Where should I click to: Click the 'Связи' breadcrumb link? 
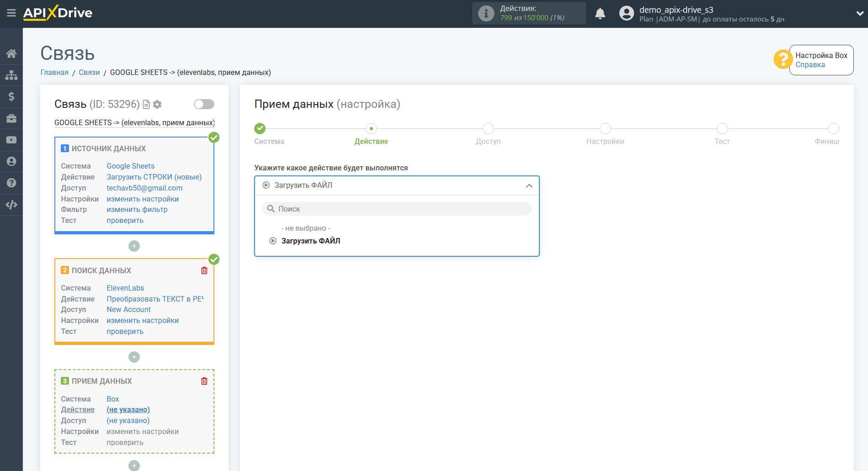click(x=89, y=73)
